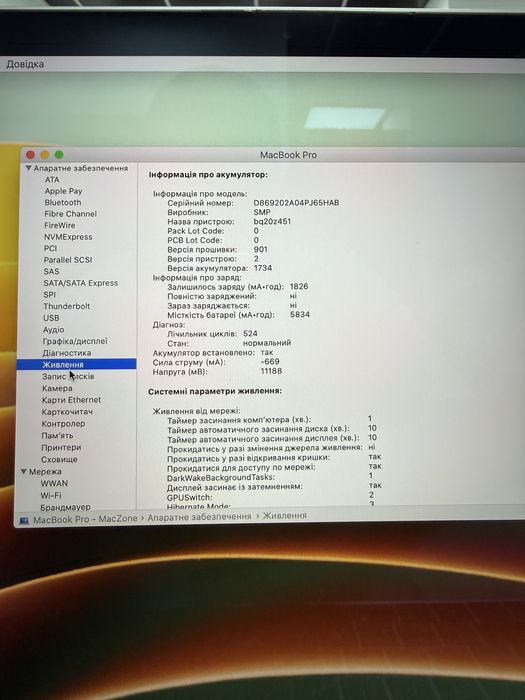
Task: Click remaining charge value 1826
Action: pyautogui.click(x=299, y=286)
